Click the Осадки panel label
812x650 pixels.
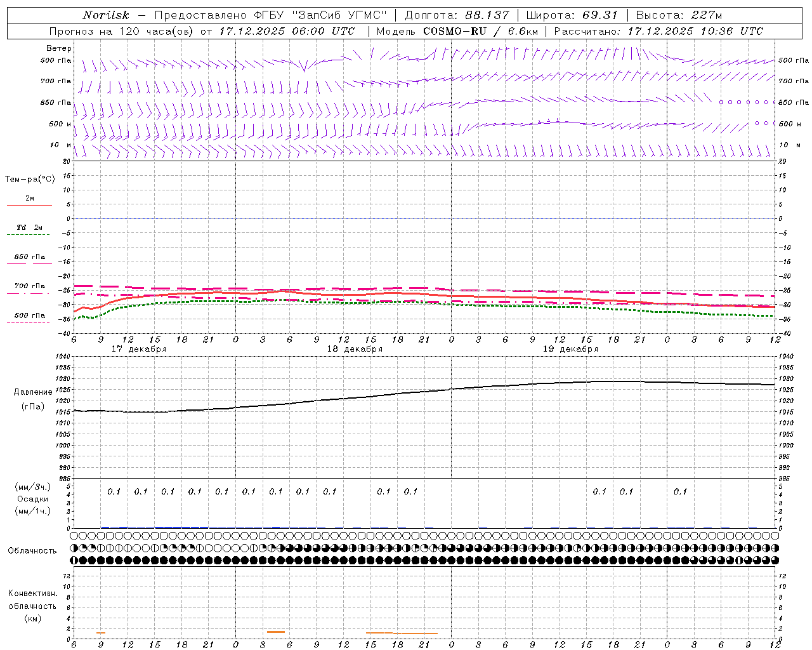click(32, 499)
